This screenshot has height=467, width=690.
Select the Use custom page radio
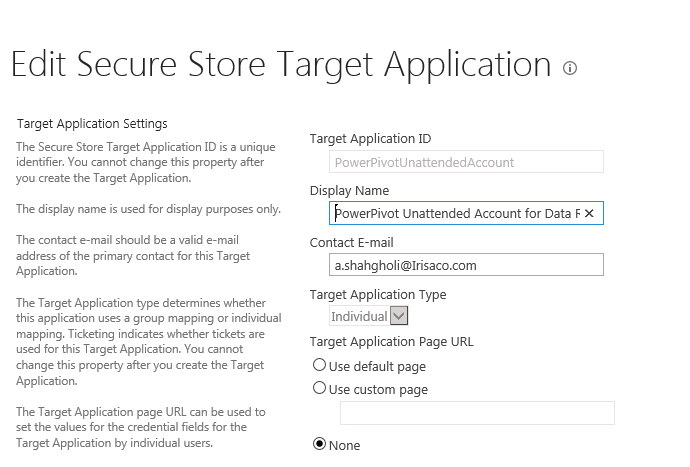(319, 388)
